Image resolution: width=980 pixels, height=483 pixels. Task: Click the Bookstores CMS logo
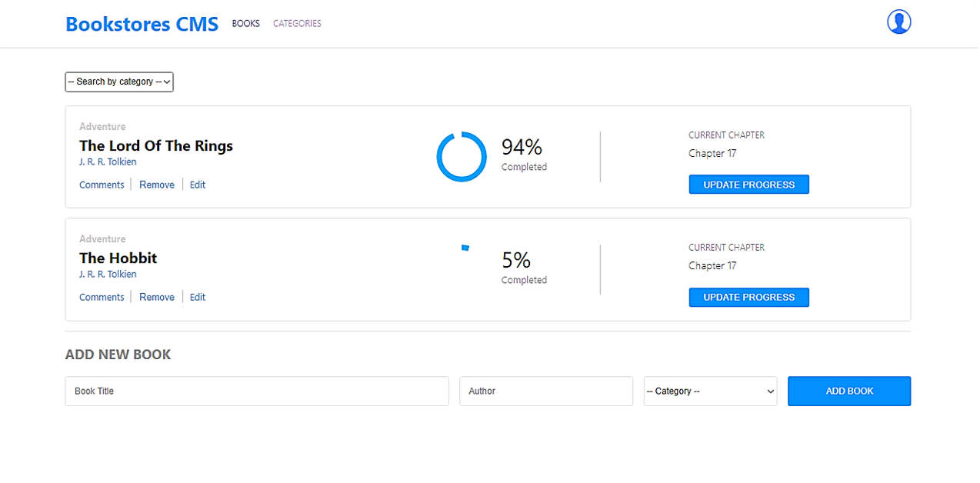pos(142,24)
